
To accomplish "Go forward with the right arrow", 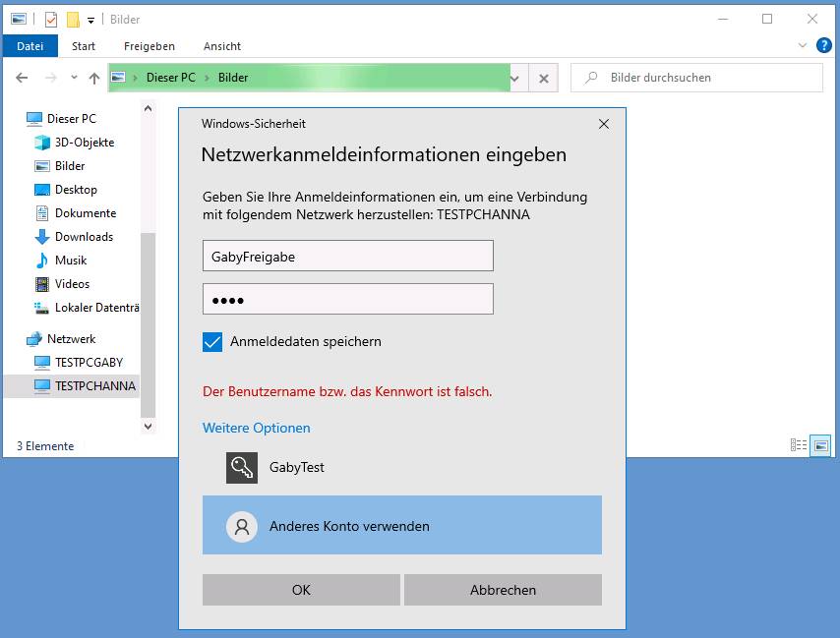I will tap(51, 78).
